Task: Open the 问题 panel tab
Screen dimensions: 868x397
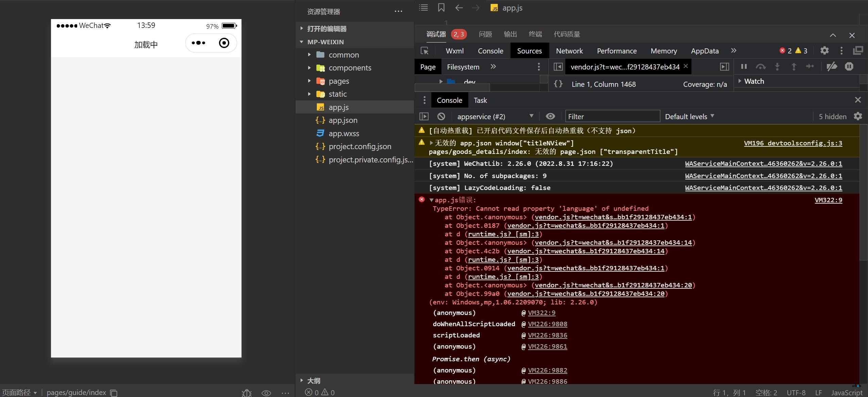Action: (485, 34)
